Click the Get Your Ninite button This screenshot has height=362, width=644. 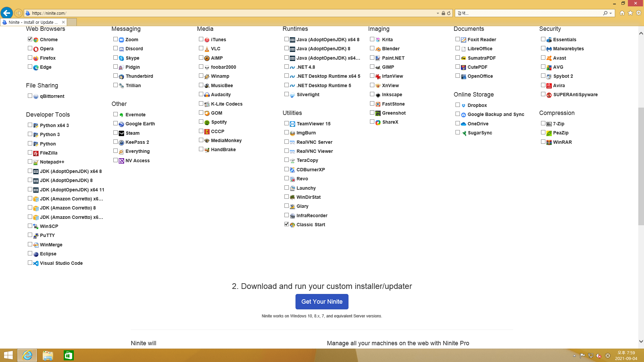click(322, 302)
